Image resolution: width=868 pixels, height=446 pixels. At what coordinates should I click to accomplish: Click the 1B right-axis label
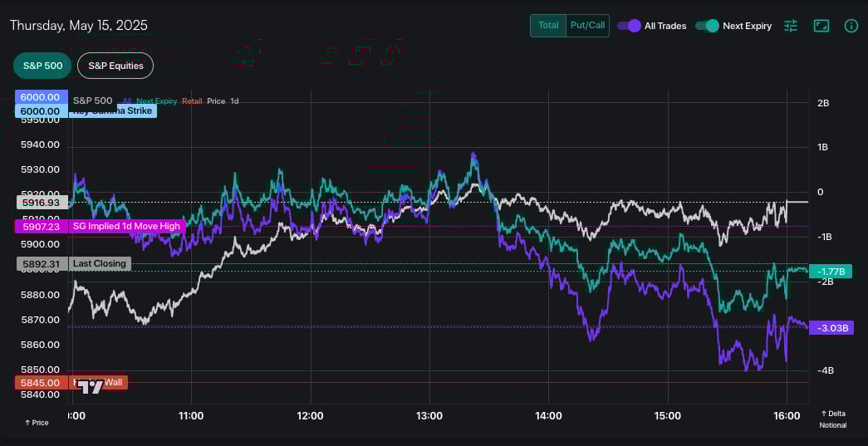tap(823, 147)
